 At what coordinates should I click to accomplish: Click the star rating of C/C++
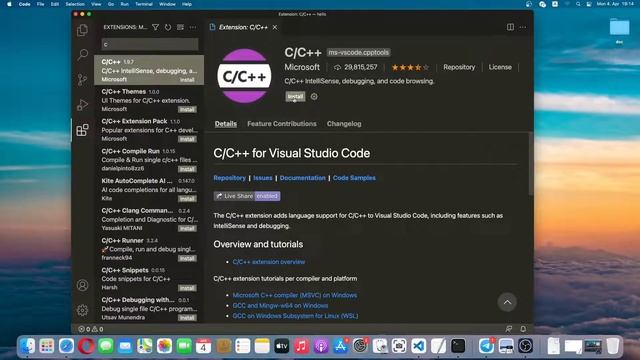click(410, 67)
